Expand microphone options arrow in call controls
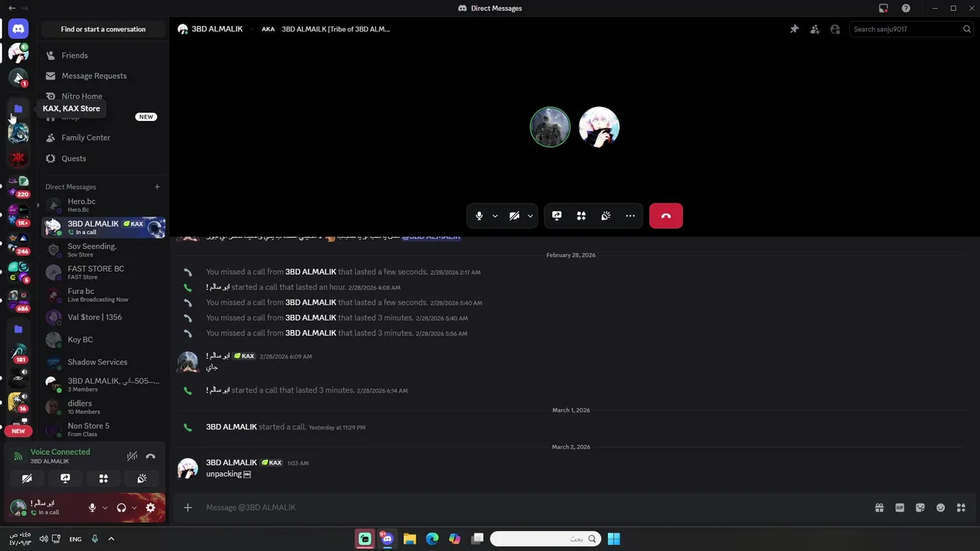 pyautogui.click(x=495, y=216)
